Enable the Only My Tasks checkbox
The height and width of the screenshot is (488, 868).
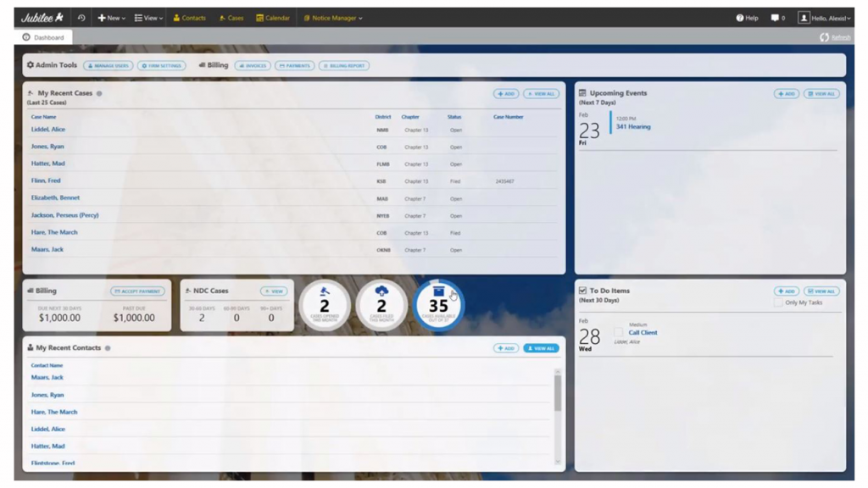pyautogui.click(x=776, y=302)
